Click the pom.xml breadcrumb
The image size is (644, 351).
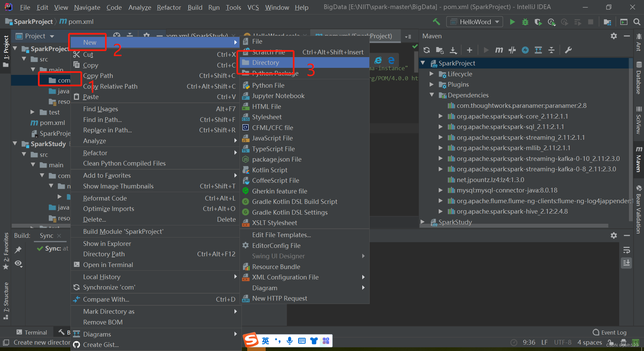click(x=77, y=21)
